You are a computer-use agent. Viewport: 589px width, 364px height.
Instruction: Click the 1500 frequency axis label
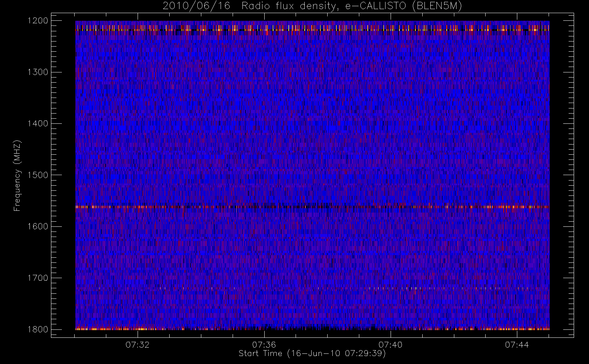(x=38, y=175)
